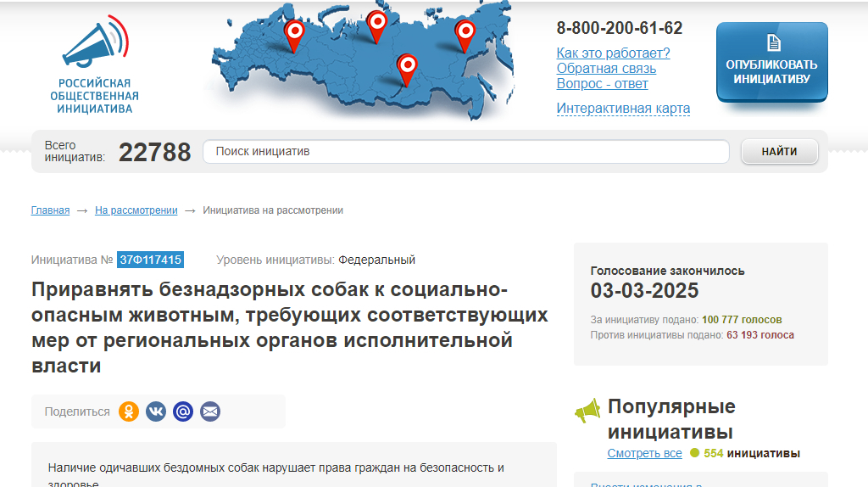Click the southern Siberia map pin
Screen dimensions: 868x487
point(408,70)
